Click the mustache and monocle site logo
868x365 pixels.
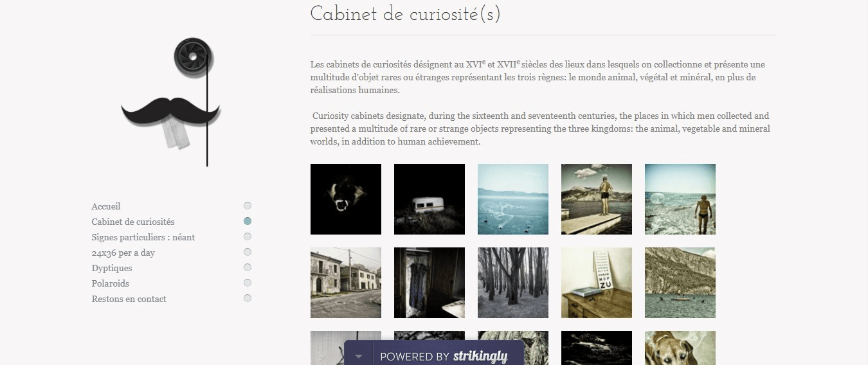click(x=170, y=102)
